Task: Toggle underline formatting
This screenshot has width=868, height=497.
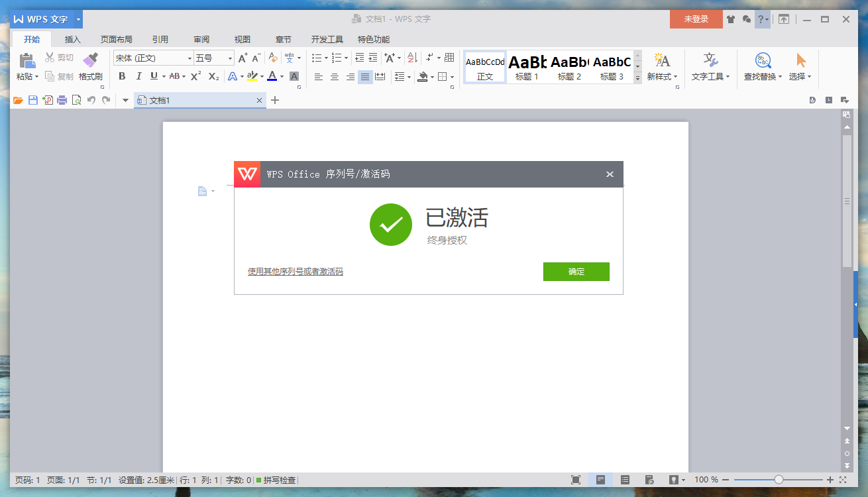Action: [x=154, y=77]
